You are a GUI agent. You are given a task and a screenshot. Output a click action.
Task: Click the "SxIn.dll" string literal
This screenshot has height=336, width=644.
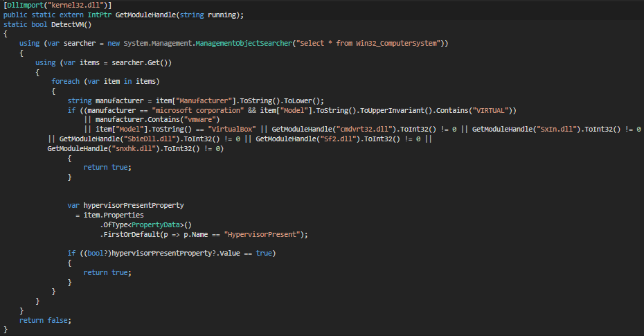click(x=558, y=129)
